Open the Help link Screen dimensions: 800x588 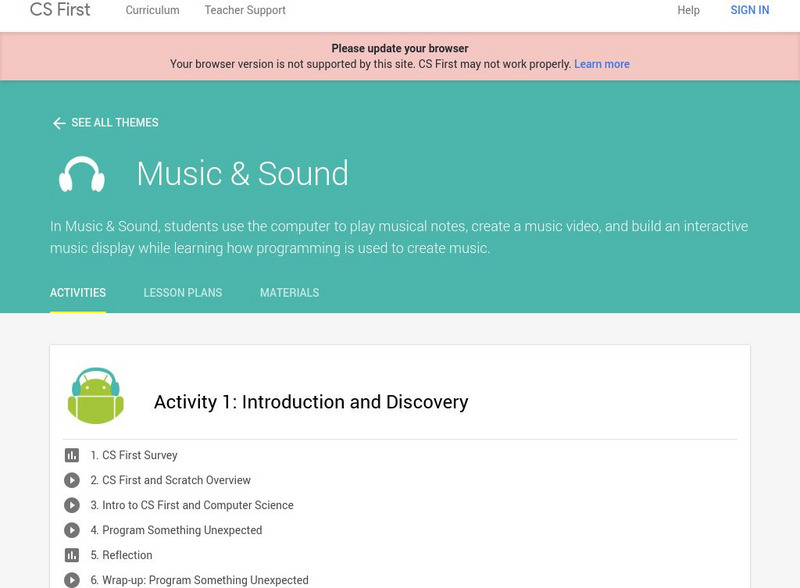[688, 10]
